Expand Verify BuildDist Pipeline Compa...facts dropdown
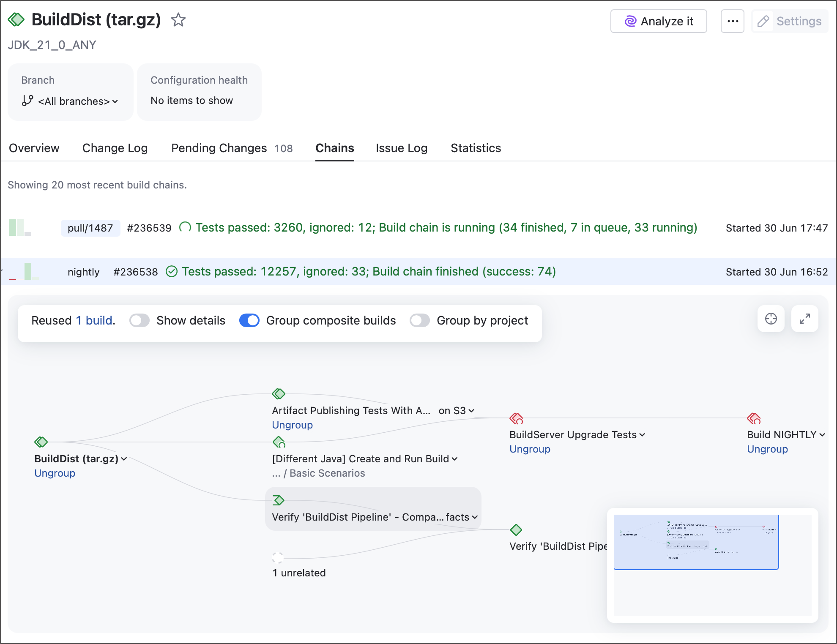This screenshot has width=837, height=644. point(475,517)
